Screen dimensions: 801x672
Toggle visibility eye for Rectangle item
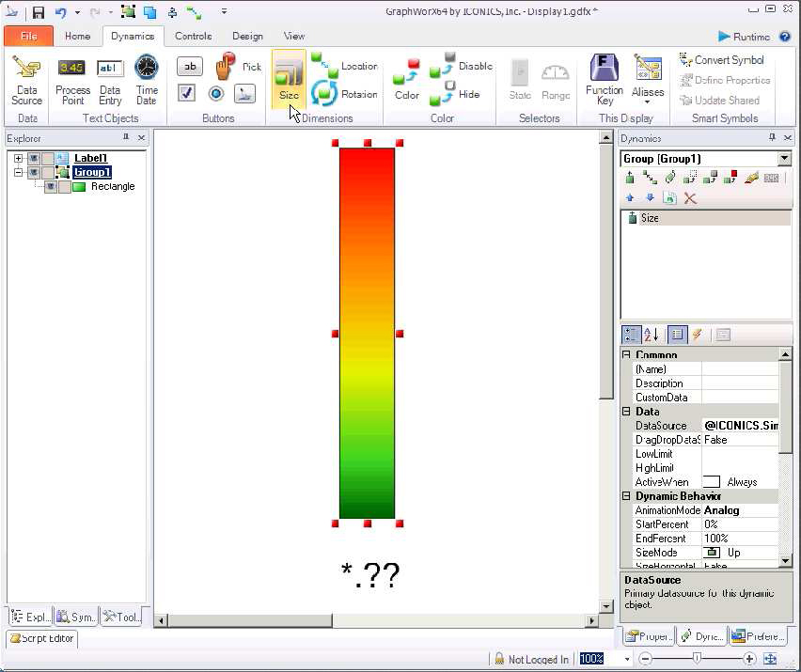pyautogui.click(x=51, y=187)
